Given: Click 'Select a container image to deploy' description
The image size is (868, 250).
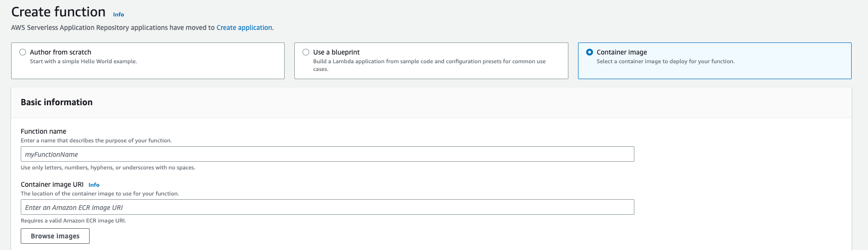Looking at the screenshot, I should pyautogui.click(x=665, y=61).
